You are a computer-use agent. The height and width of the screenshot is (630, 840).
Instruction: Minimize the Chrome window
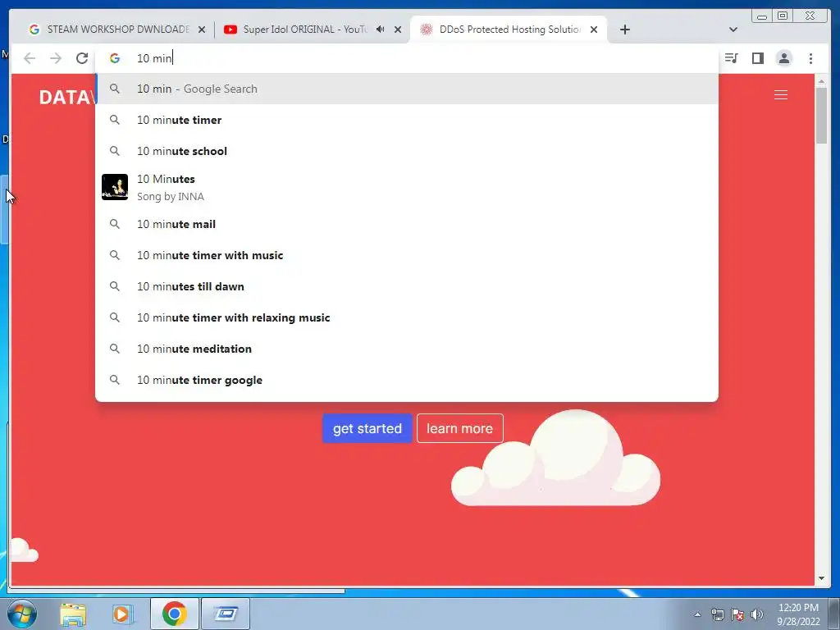point(762,16)
